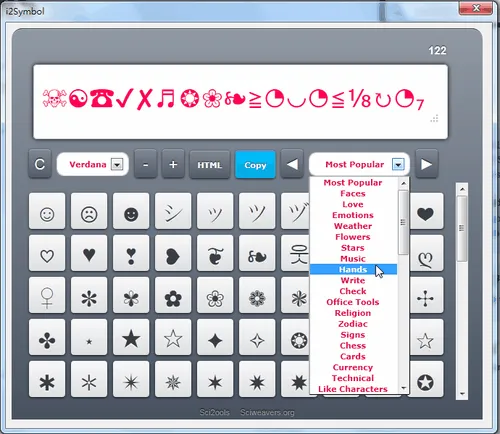Copy the symbols with the Copy button
Image resolution: width=500 pixels, height=434 pixels.
tap(255, 164)
